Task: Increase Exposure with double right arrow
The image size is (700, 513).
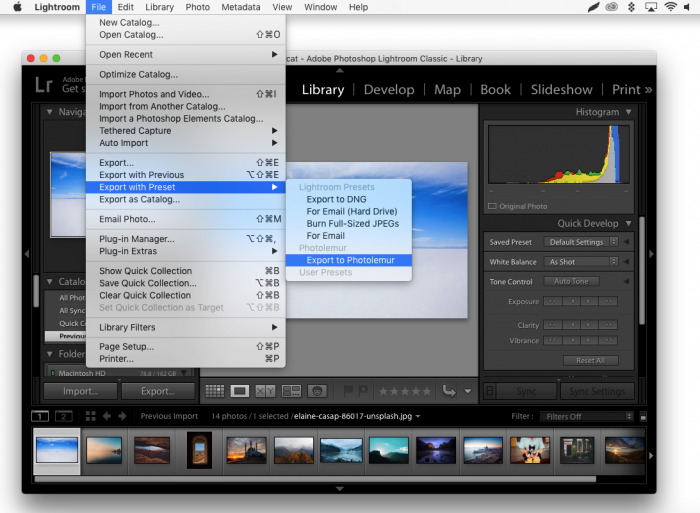Action: click(x=609, y=301)
